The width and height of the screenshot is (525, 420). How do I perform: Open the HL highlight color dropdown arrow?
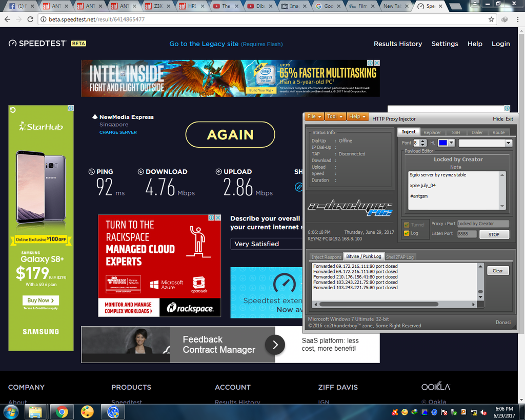pos(452,143)
